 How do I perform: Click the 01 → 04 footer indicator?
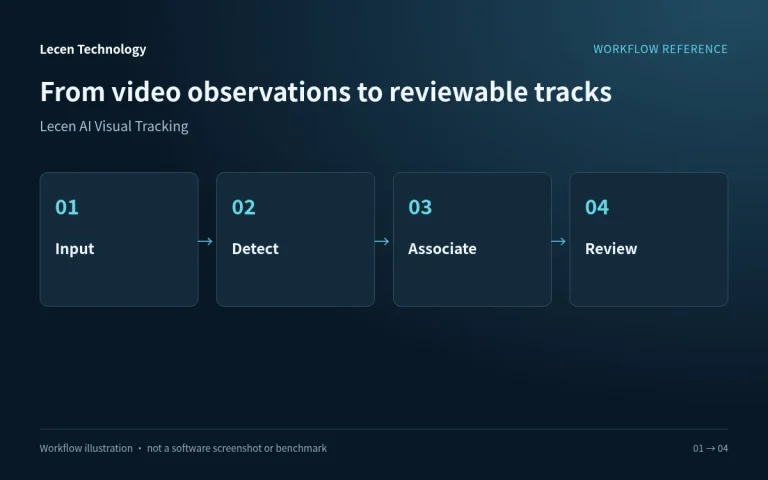[710, 448]
